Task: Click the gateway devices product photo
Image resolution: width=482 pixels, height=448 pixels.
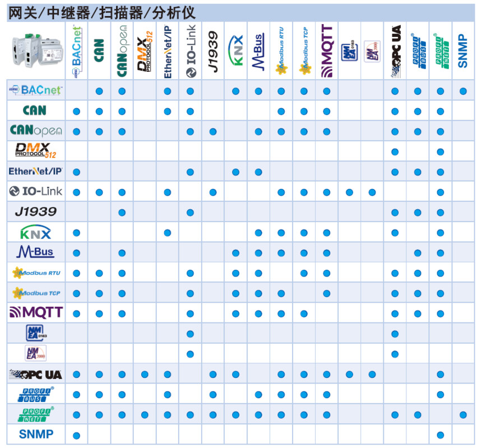Action: 36,50
